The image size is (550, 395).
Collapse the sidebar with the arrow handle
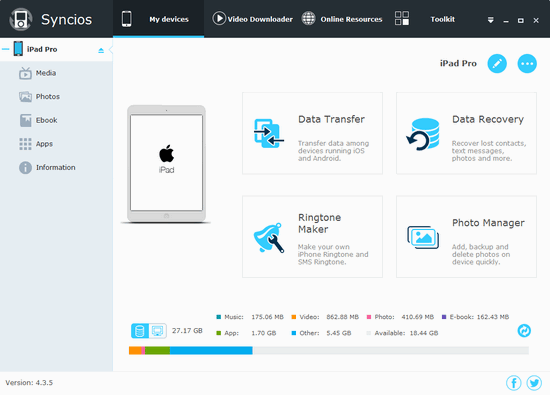[x=111, y=50]
